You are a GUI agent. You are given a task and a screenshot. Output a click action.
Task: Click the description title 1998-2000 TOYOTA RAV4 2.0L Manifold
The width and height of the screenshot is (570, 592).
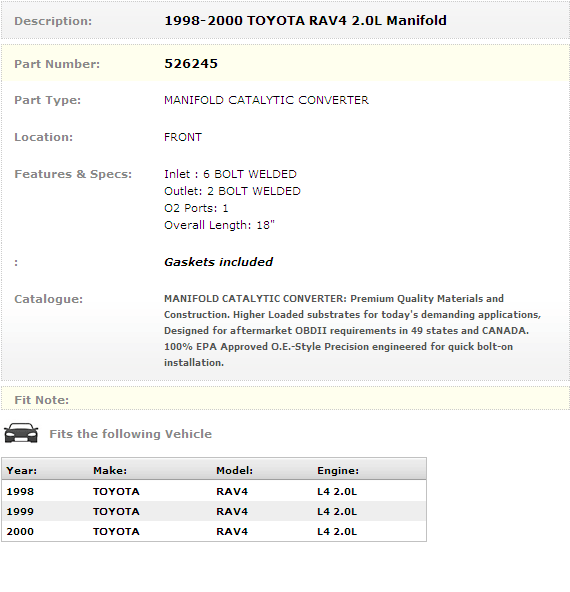pos(305,20)
